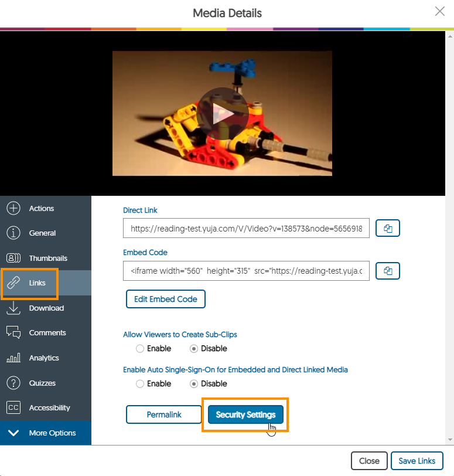
Task: Open the Analytics section label
Action: [x=44, y=358]
